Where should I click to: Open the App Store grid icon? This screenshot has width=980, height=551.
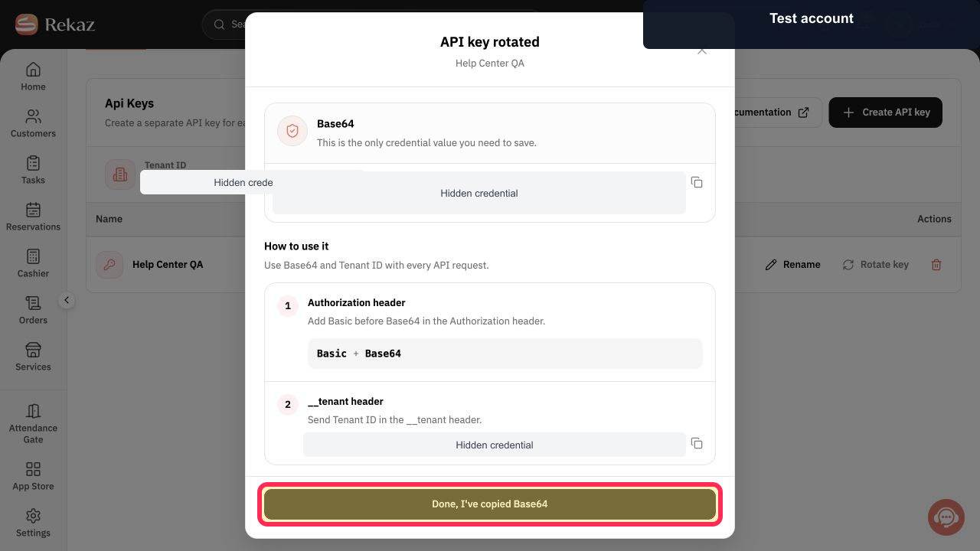[x=33, y=476]
